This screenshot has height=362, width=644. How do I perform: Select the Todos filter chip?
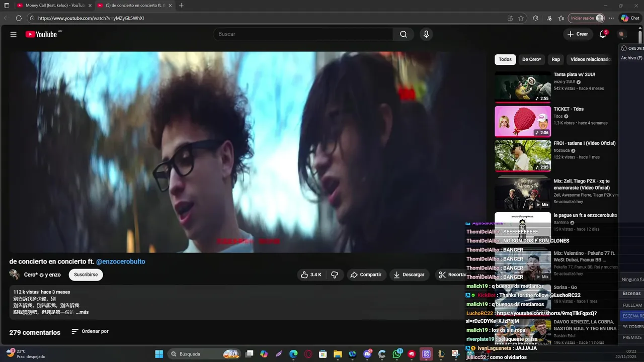505,59
